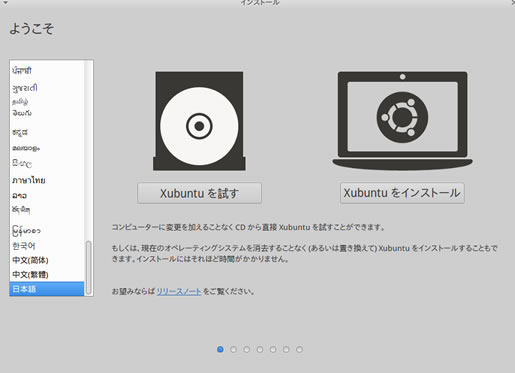Select the Kannada language entry ಕನ್ನಡ
The height and width of the screenshot is (373, 515).
tap(47, 132)
